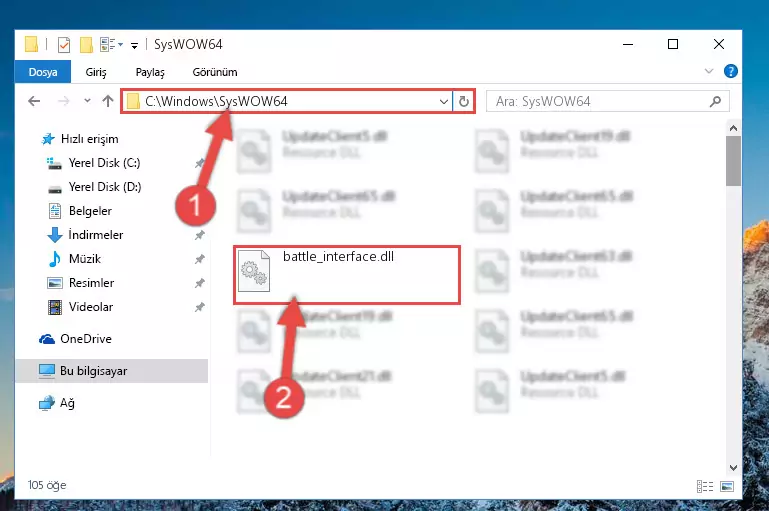Click the Back navigation arrow
The height and width of the screenshot is (511, 769).
point(34,101)
